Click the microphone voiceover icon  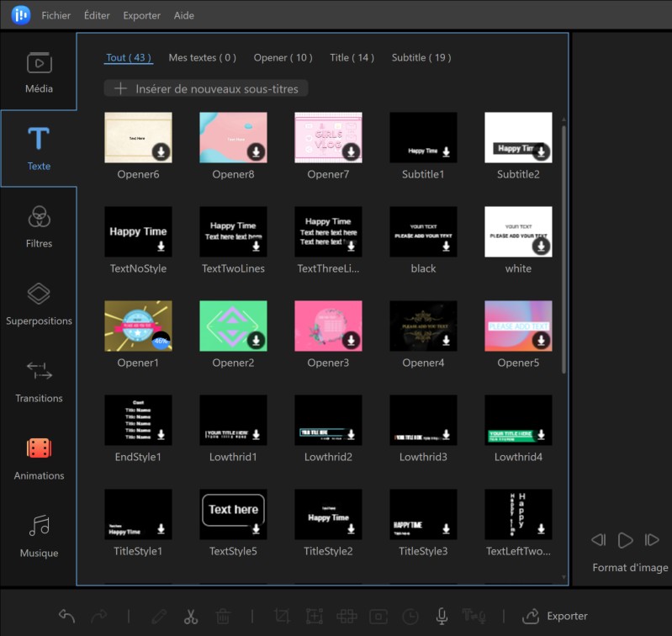[x=442, y=616]
